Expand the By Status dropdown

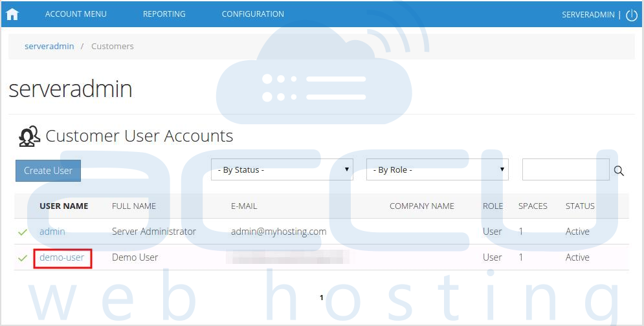pos(282,169)
